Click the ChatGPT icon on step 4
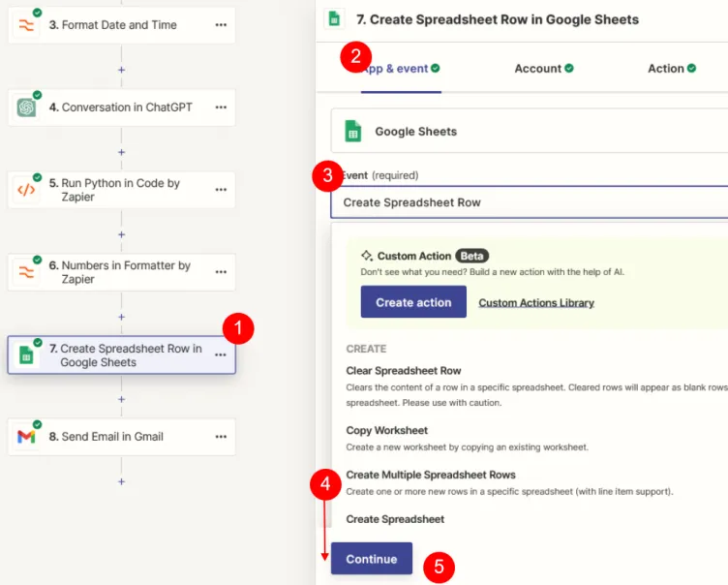Viewport: 728px width, 585px height. pyautogui.click(x=26, y=108)
